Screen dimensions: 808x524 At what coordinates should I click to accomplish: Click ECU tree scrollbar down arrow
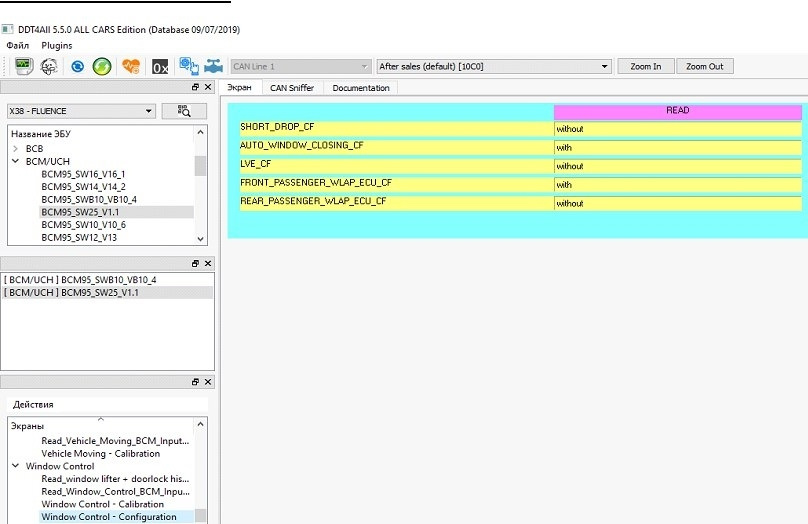[200, 239]
